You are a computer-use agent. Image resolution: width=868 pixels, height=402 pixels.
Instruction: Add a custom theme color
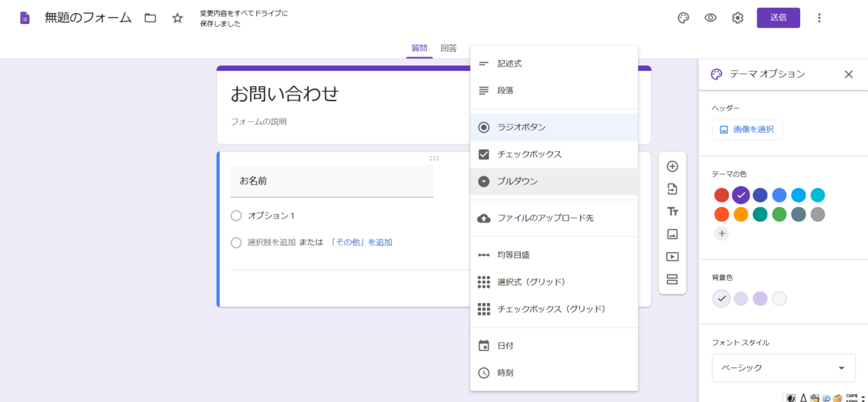coord(721,234)
